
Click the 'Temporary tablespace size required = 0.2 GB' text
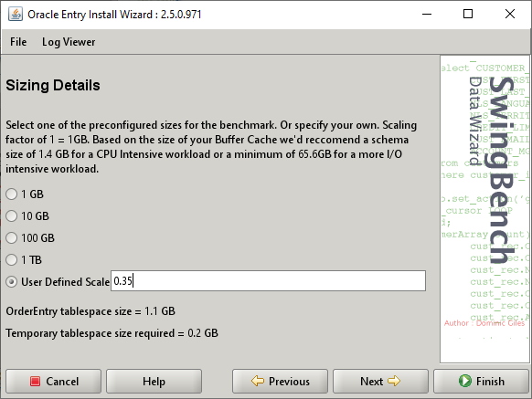[x=112, y=333]
